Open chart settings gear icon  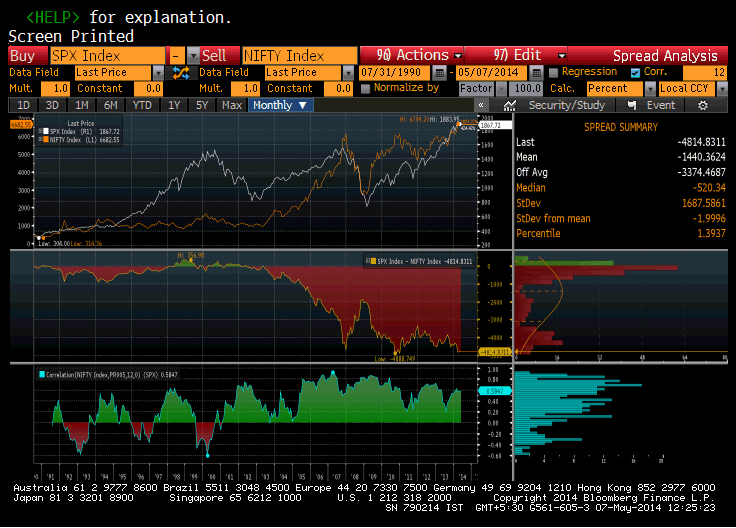(703, 106)
